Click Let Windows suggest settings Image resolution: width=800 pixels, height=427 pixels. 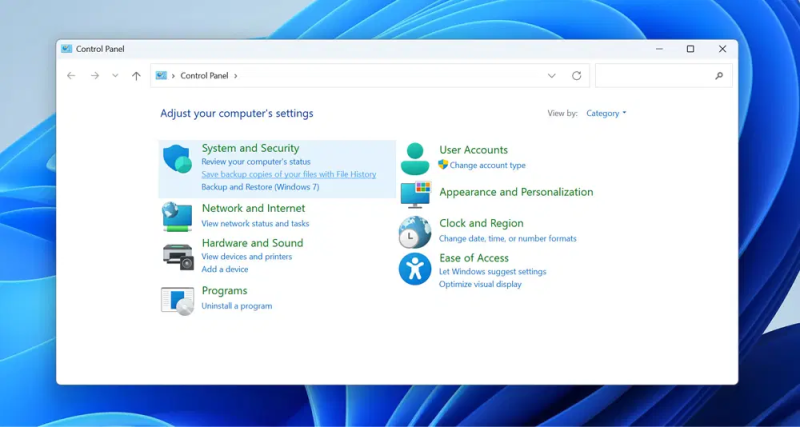tap(492, 272)
